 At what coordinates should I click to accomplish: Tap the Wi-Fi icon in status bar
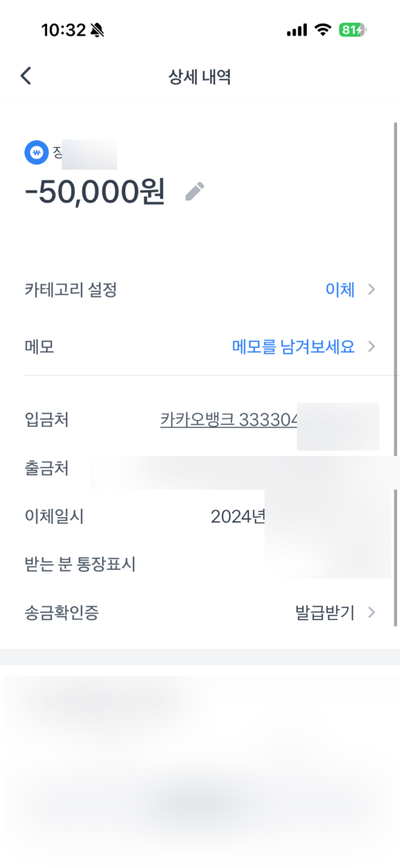click(x=323, y=30)
